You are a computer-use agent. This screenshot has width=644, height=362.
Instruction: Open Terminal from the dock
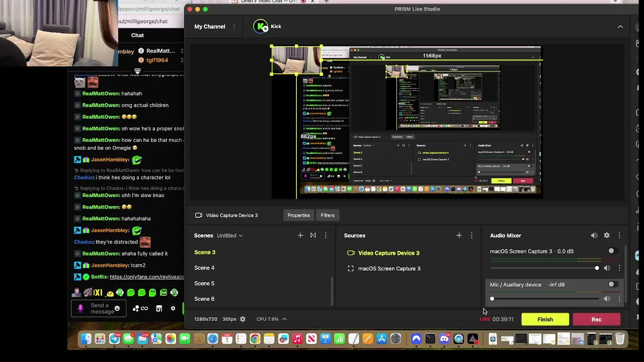pos(430,339)
